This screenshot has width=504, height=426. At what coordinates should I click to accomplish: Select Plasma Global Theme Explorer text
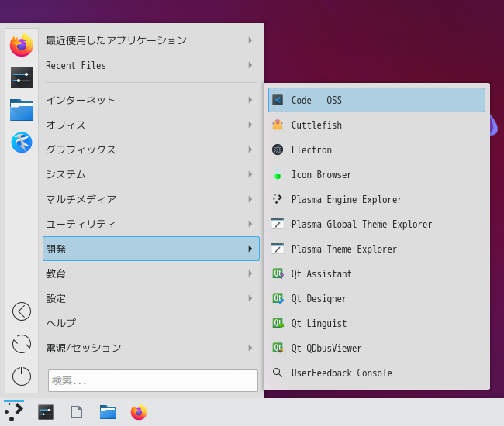361,224
